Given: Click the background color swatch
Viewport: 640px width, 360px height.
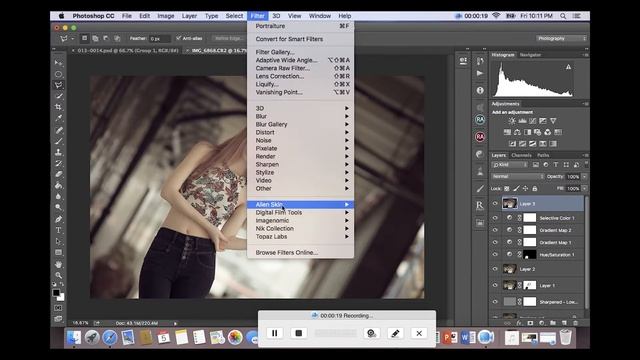Looking at the screenshot, I should 61,298.
